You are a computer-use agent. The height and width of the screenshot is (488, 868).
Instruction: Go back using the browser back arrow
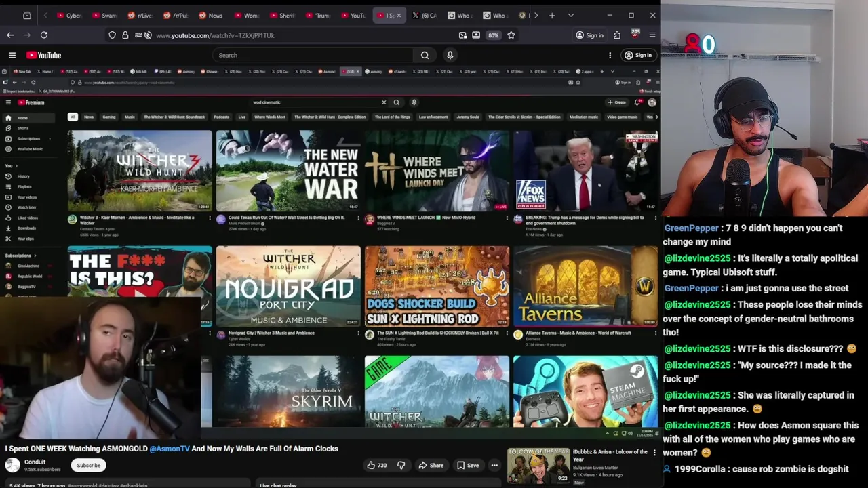point(10,35)
